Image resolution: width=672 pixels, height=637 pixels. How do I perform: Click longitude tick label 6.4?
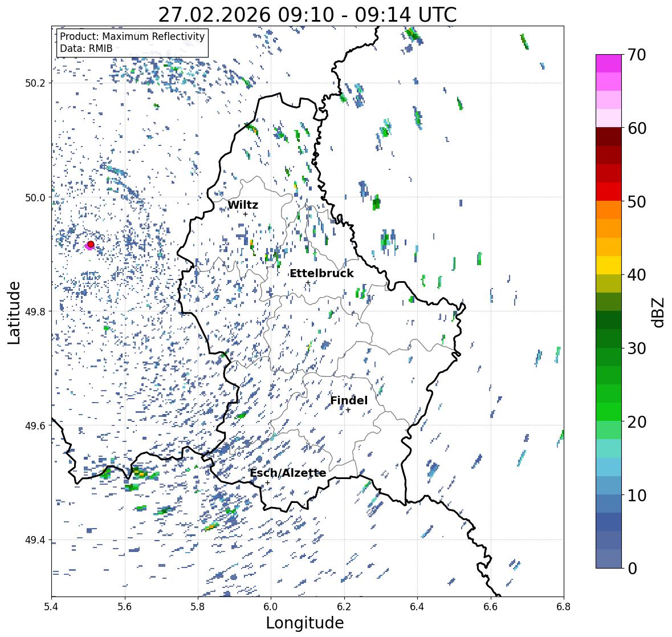pyautogui.click(x=417, y=607)
